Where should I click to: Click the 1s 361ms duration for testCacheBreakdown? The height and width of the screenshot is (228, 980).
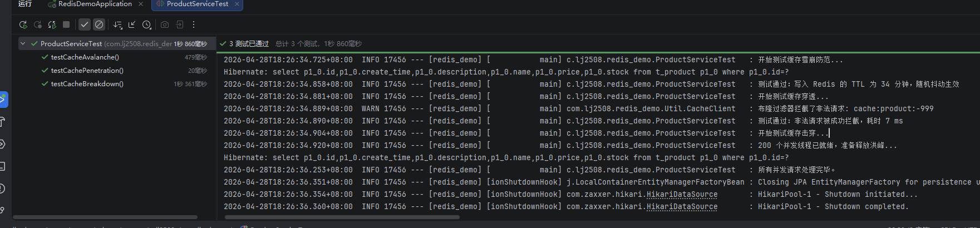(x=190, y=84)
